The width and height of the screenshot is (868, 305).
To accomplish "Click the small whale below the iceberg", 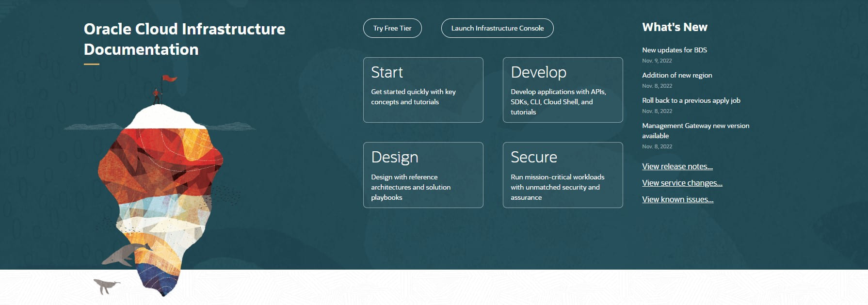I will pos(105,286).
